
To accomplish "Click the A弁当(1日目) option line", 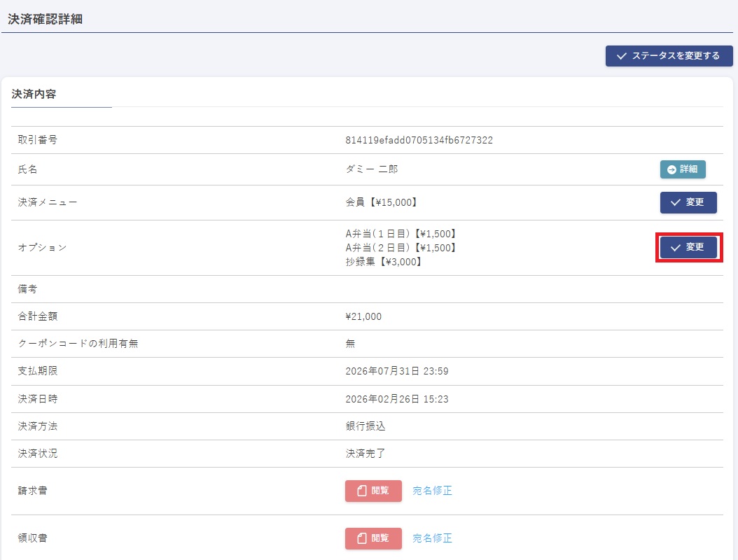I will coord(401,234).
